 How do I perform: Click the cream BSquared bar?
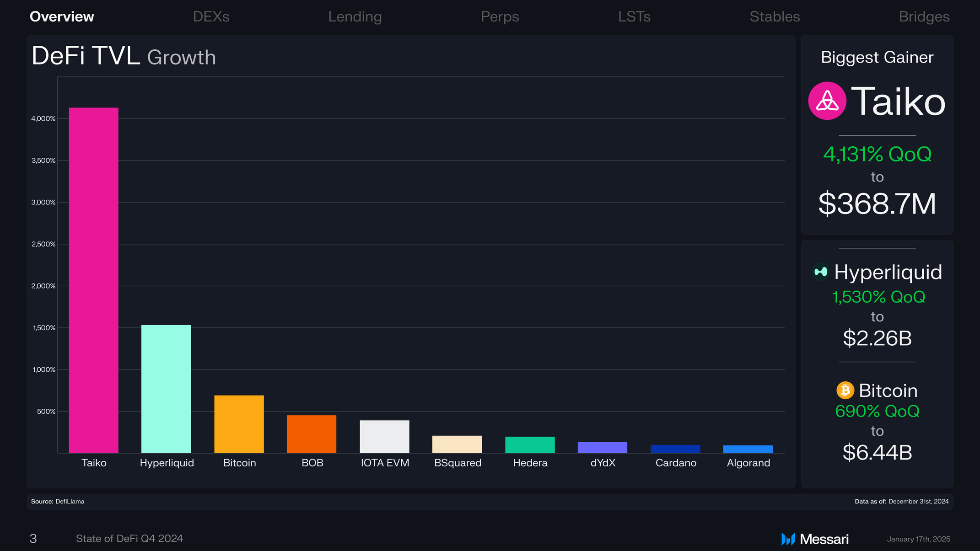tap(457, 444)
